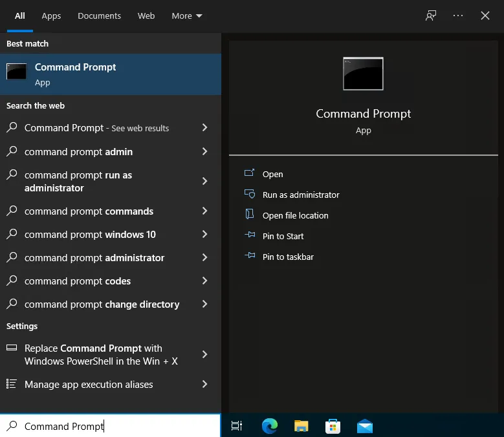
Task: Switch to the Apps tab
Action: tap(51, 16)
